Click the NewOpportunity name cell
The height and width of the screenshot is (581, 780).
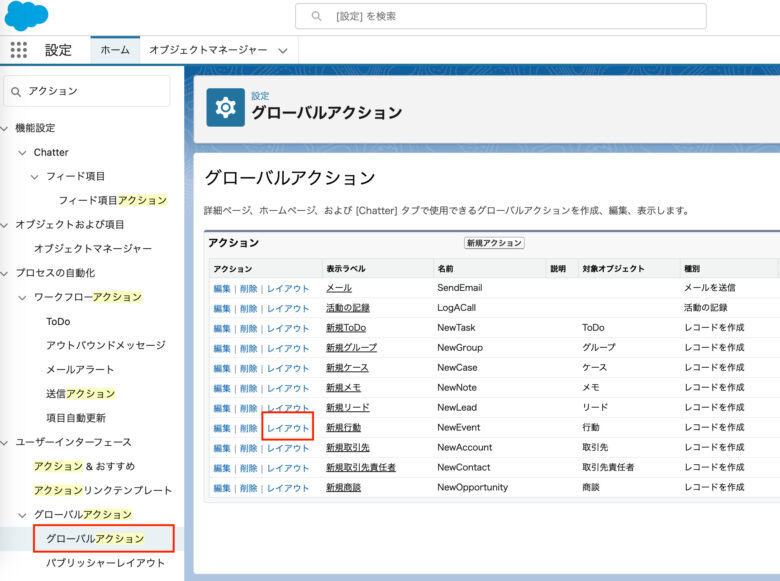473,487
